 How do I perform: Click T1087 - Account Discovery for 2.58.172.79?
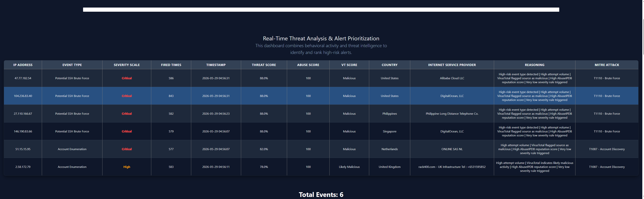(607, 167)
